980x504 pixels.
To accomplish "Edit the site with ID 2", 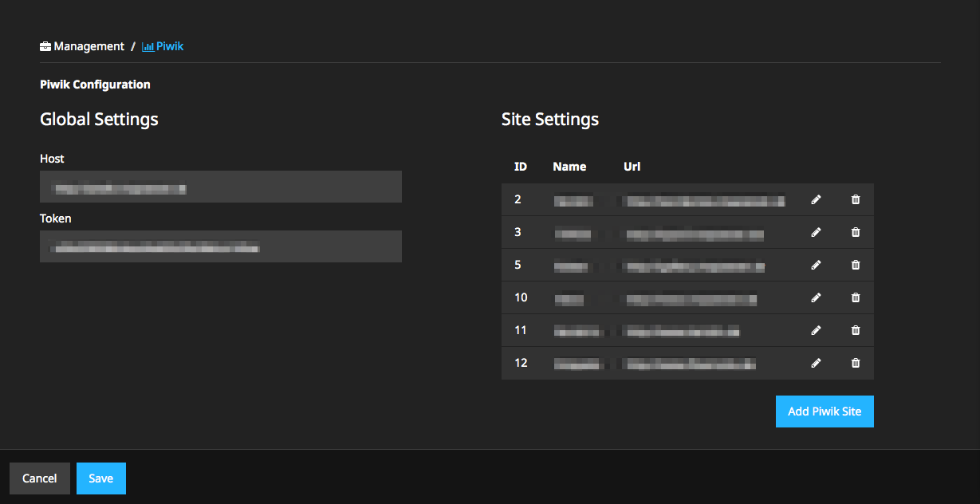I will pos(815,199).
